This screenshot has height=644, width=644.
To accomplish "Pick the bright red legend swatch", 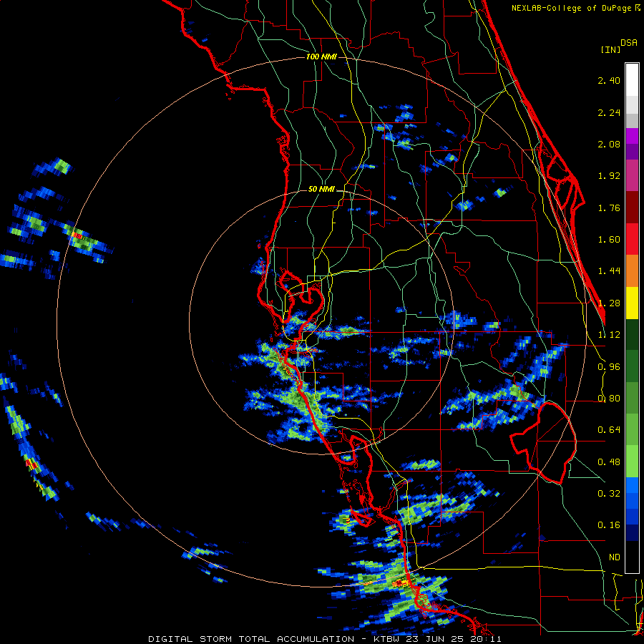I will tap(632, 240).
